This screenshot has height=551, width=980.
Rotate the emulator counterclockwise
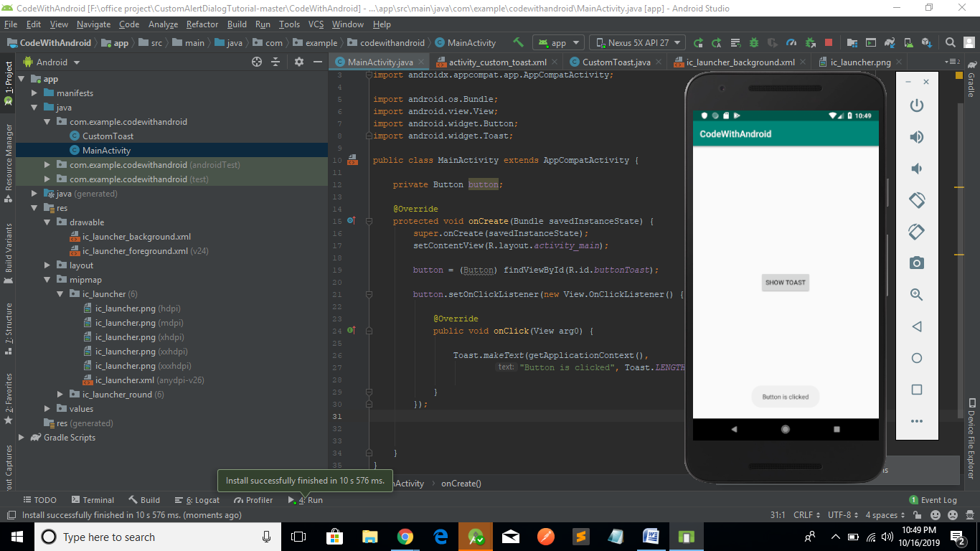point(916,199)
